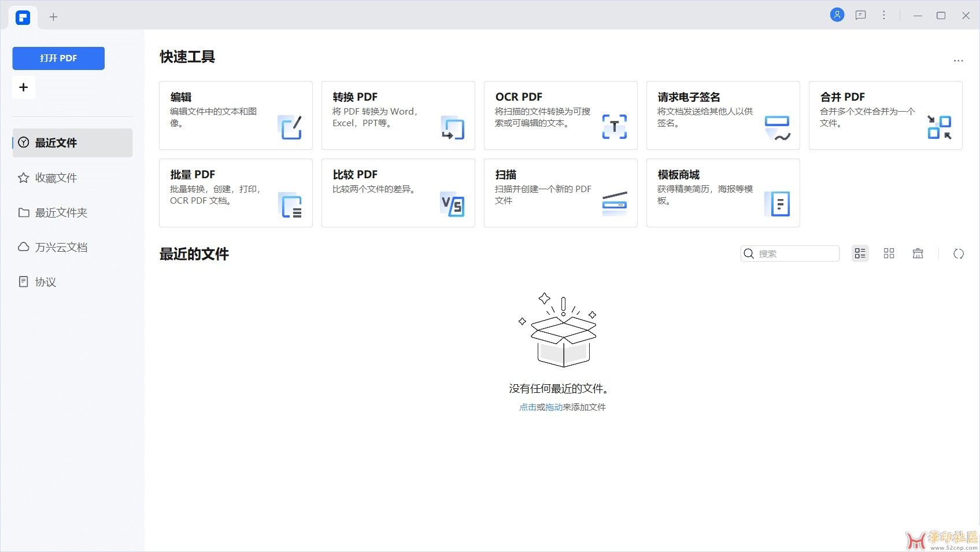Open 万兴云文档 cloud documents

click(61, 248)
